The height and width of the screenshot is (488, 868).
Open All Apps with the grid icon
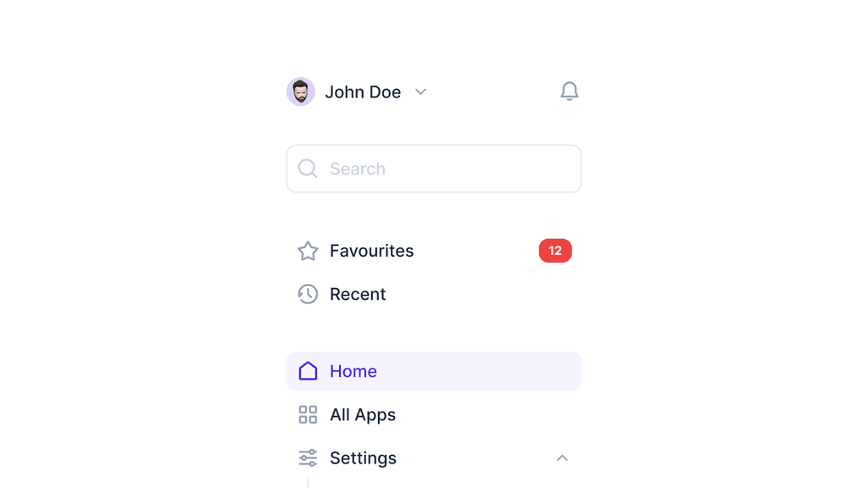[307, 414]
